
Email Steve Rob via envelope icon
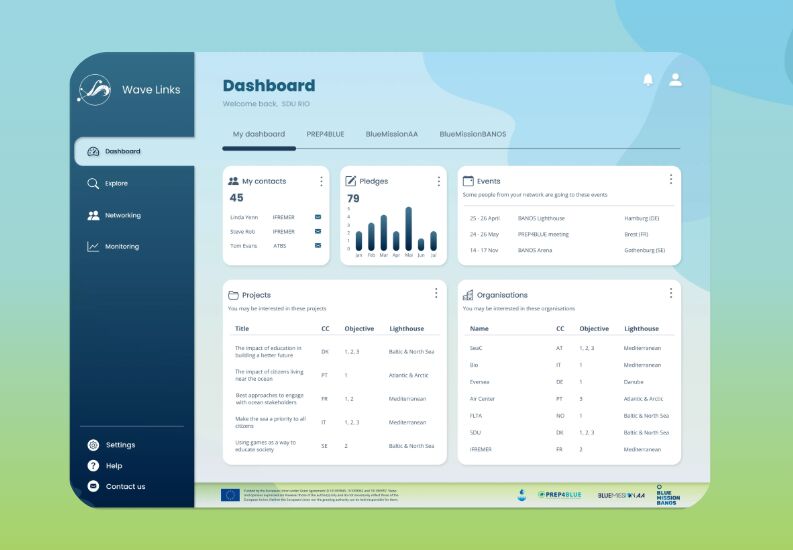pos(318,232)
